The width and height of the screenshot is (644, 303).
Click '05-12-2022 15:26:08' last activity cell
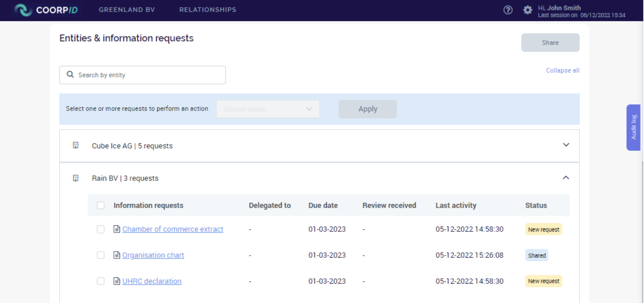pos(469,255)
